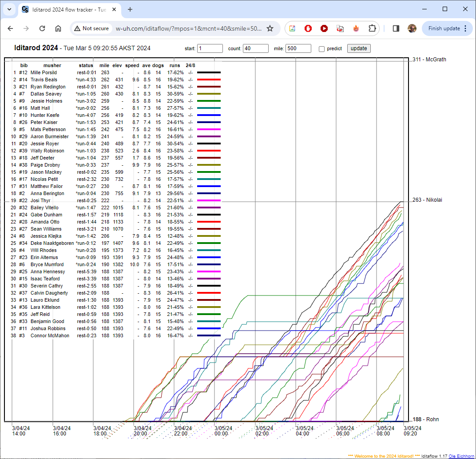Close the Iditarod 2024 flow tracker tab
The height and width of the screenshot is (459, 476).
click(114, 9)
